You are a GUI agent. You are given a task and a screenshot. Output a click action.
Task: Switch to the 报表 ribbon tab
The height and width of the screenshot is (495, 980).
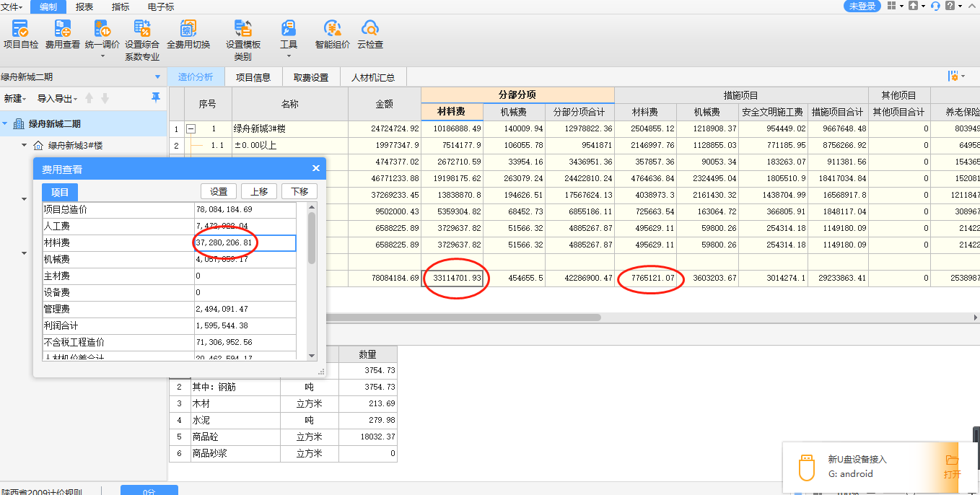click(84, 6)
